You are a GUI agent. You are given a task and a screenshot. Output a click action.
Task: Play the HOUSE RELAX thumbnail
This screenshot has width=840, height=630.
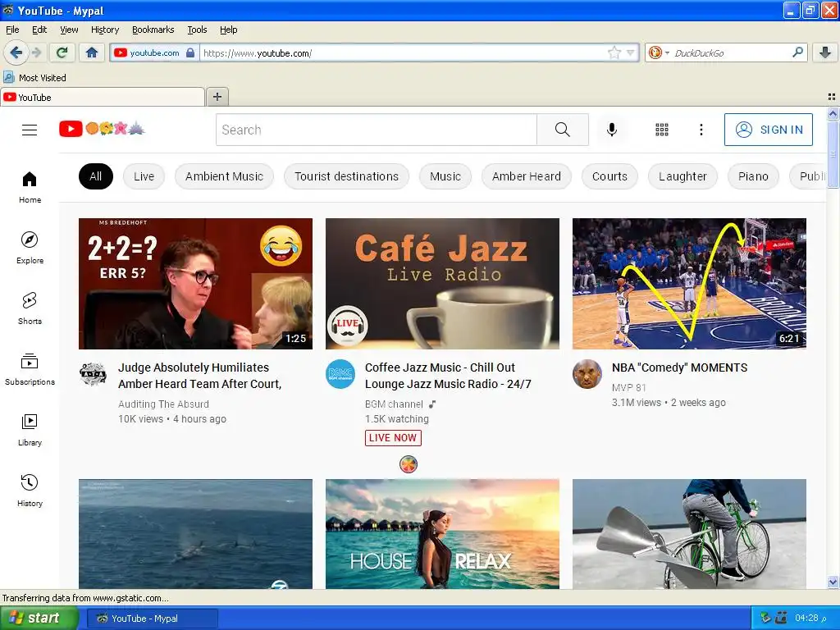point(442,533)
